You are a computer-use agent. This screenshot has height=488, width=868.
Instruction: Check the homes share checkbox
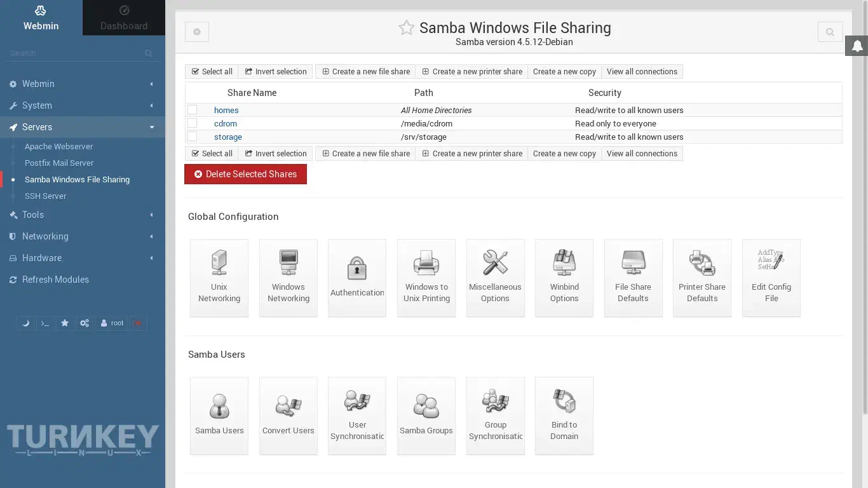193,110
